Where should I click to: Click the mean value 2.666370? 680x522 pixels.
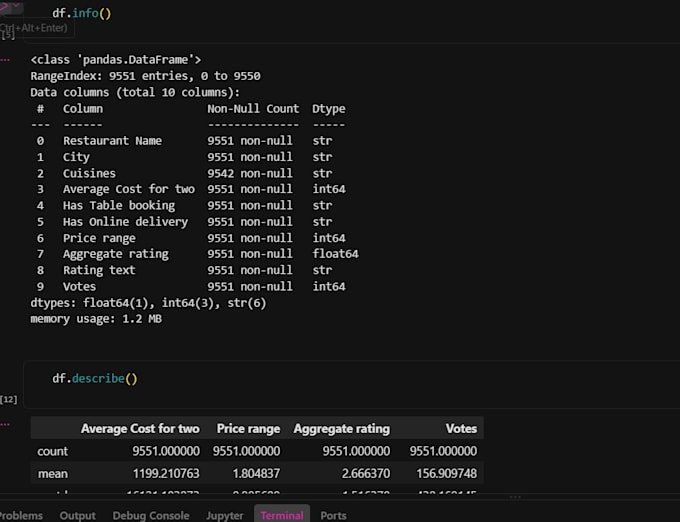click(366, 473)
